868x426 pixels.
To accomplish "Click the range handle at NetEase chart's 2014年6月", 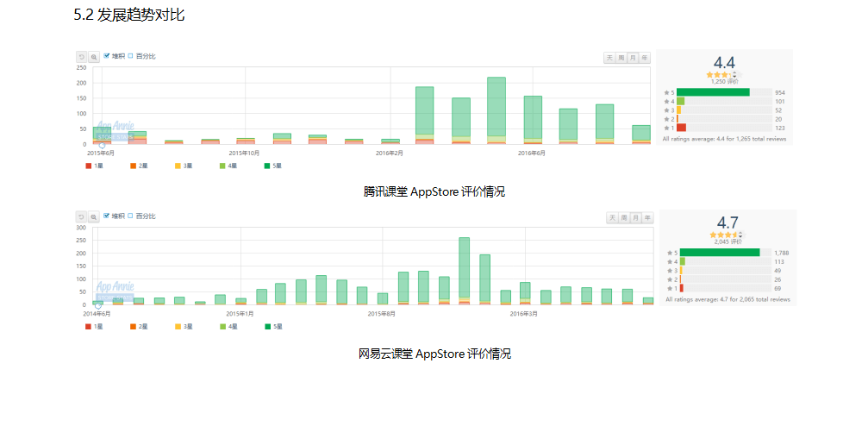I will [98, 306].
